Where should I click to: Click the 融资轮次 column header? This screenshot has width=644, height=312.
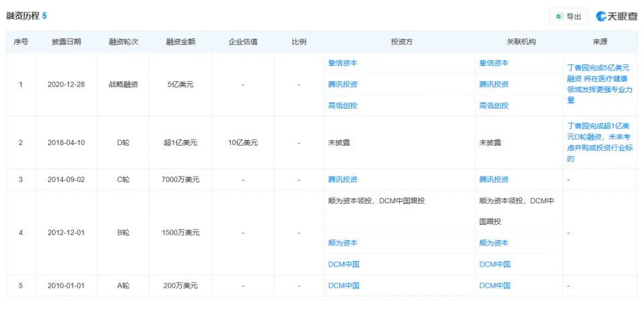click(x=123, y=42)
